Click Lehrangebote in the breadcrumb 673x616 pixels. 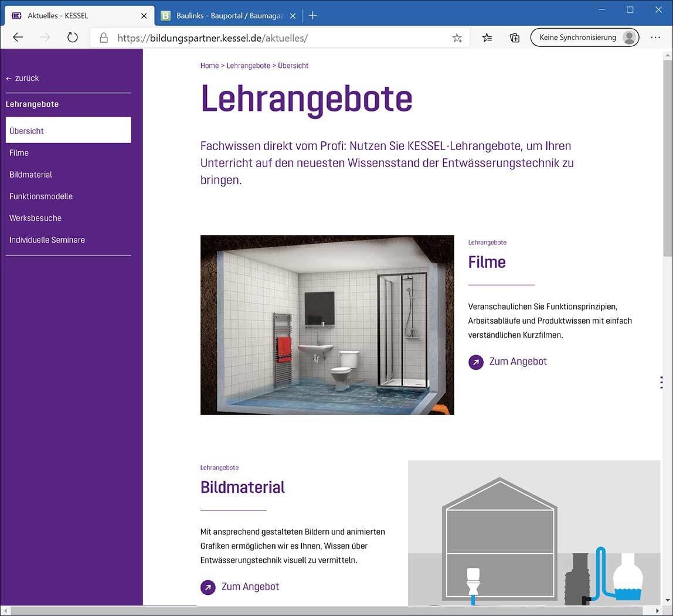pyautogui.click(x=248, y=66)
